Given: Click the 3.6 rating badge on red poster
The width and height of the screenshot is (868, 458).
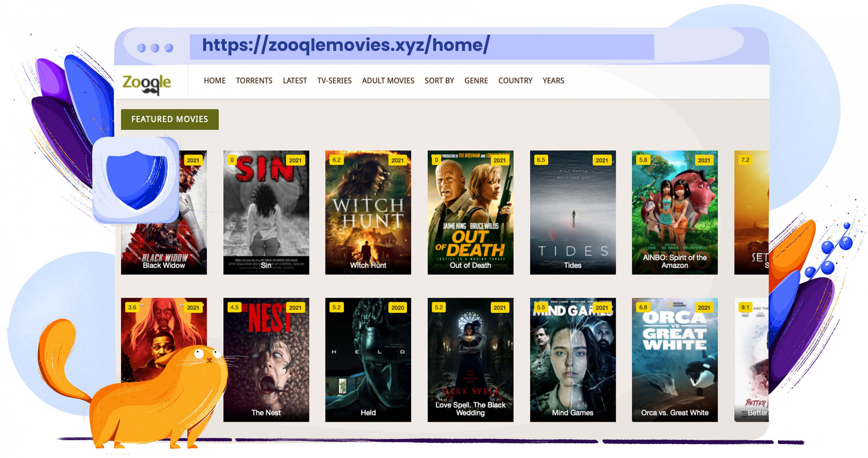Looking at the screenshot, I should point(132,307).
